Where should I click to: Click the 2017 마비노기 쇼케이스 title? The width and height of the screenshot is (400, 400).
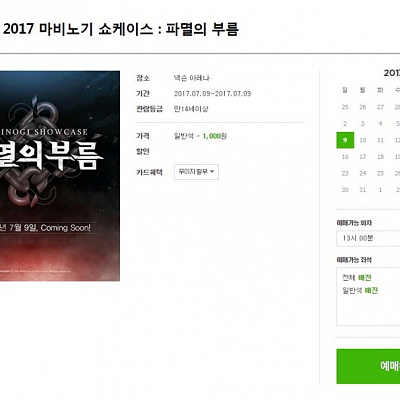[121, 29]
